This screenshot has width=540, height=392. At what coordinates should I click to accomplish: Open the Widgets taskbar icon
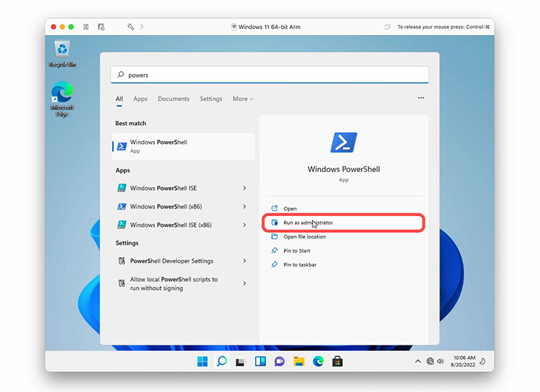[261, 362]
